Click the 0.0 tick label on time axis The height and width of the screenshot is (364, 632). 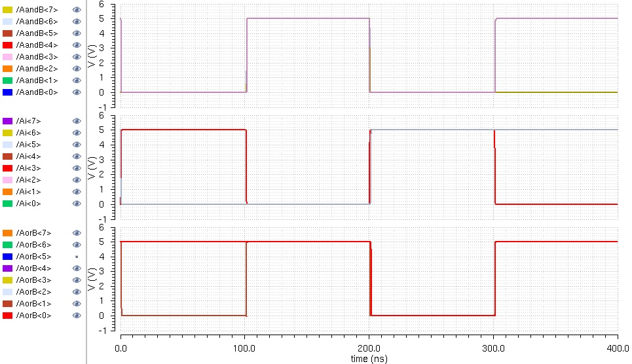tap(121, 349)
